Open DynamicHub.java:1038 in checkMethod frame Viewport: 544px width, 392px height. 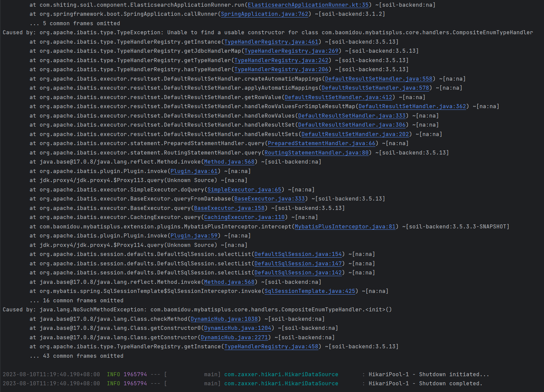point(224,319)
